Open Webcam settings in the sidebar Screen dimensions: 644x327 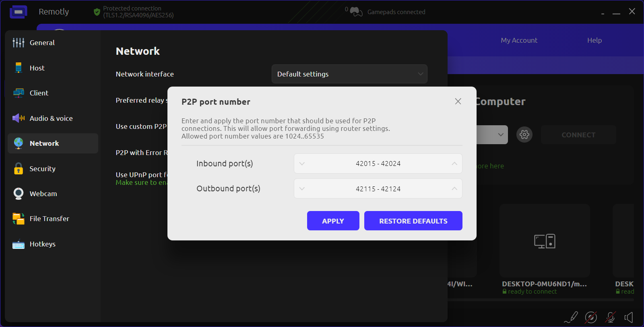(x=43, y=194)
